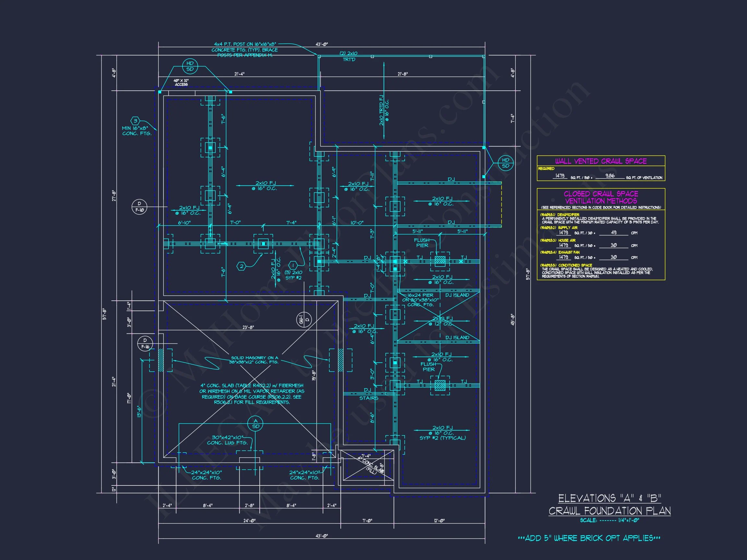Click the 19'-8" vertical garage dimension

(314, 376)
